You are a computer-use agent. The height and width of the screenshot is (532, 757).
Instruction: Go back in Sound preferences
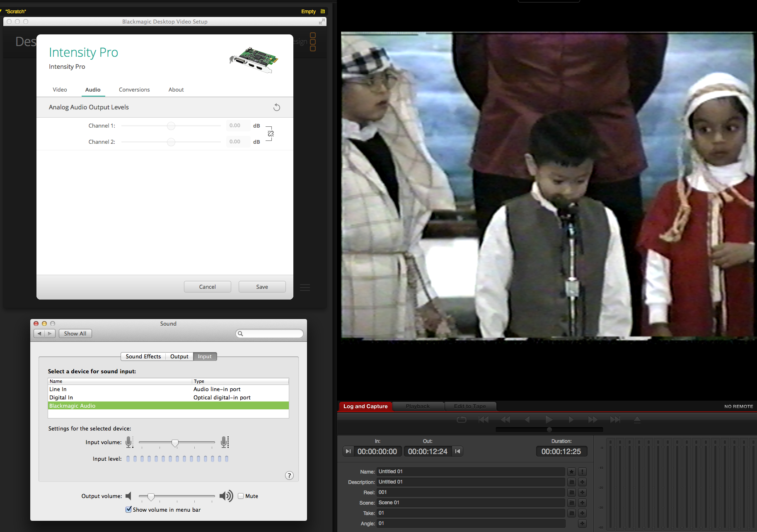(39, 334)
